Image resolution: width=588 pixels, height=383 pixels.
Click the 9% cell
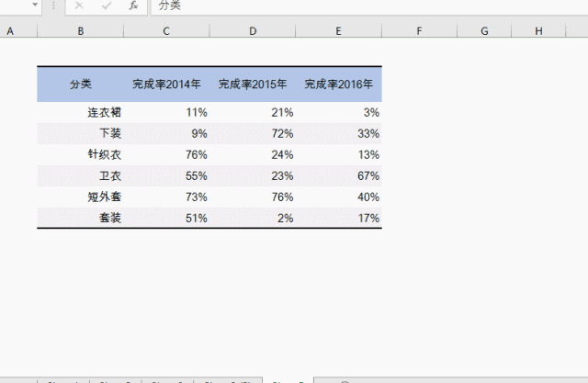(x=166, y=133)
